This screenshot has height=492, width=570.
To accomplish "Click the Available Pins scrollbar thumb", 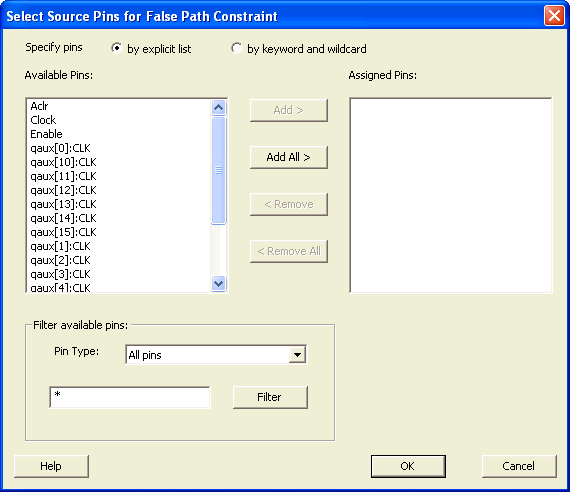I will (x=218, y=170).
